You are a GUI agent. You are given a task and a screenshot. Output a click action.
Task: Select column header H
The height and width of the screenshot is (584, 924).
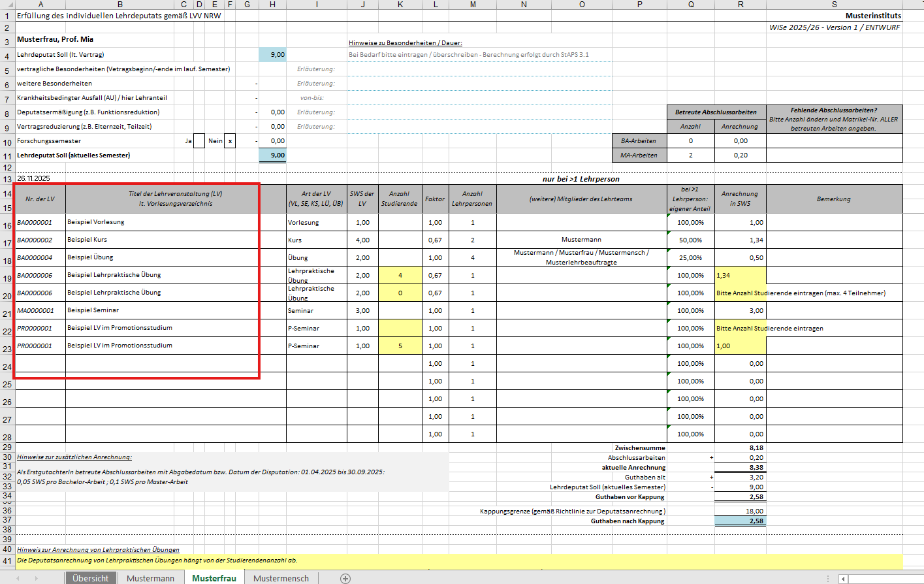click(272, 5)
